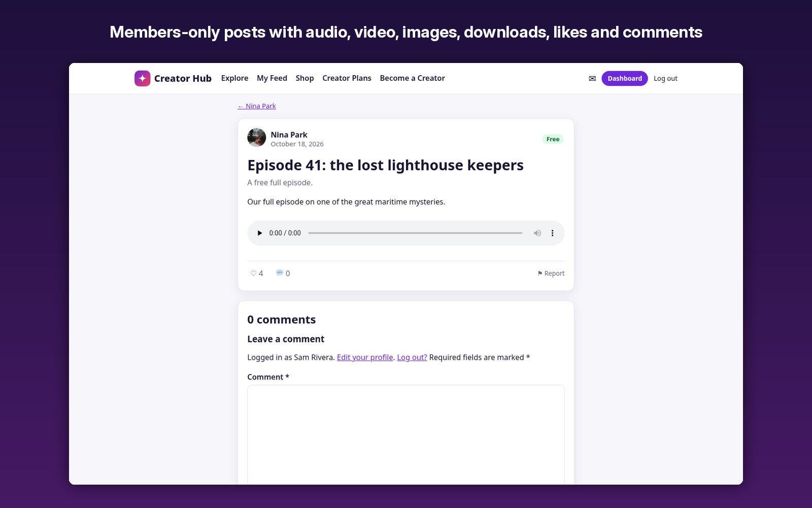Play the episode audio

[260, 233]
